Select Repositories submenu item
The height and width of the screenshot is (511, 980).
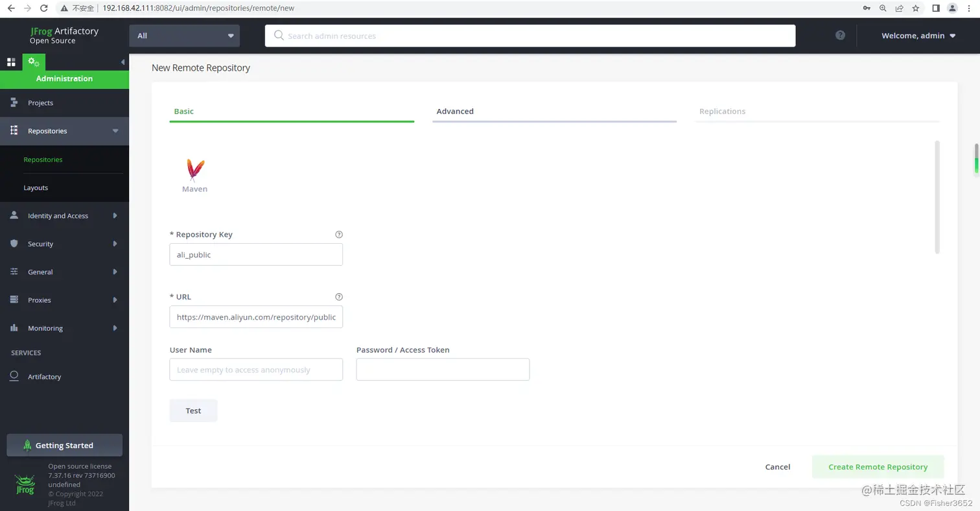[43, 160]
